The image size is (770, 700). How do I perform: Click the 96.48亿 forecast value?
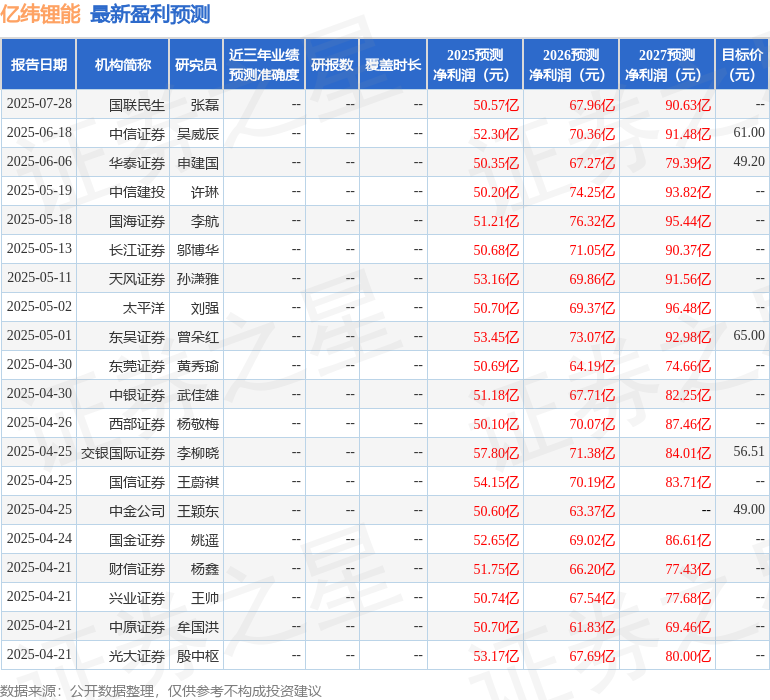coord(688,308)
